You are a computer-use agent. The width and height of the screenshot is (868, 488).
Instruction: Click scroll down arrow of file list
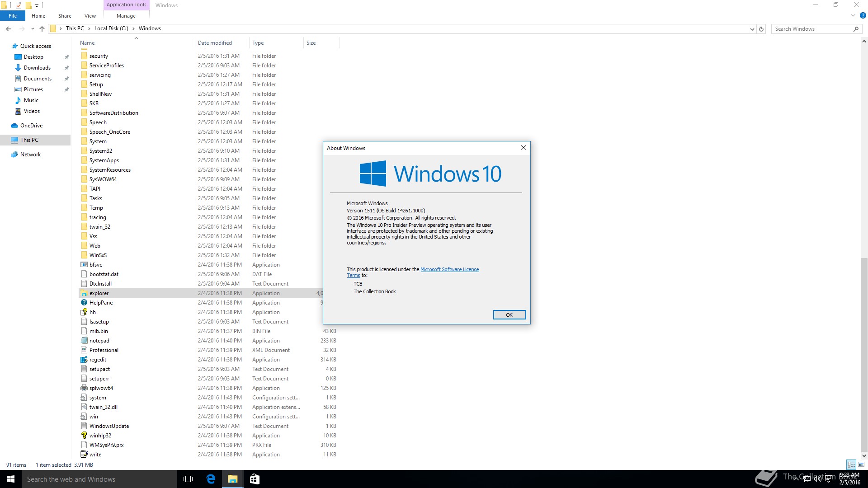tap(864, 455)
